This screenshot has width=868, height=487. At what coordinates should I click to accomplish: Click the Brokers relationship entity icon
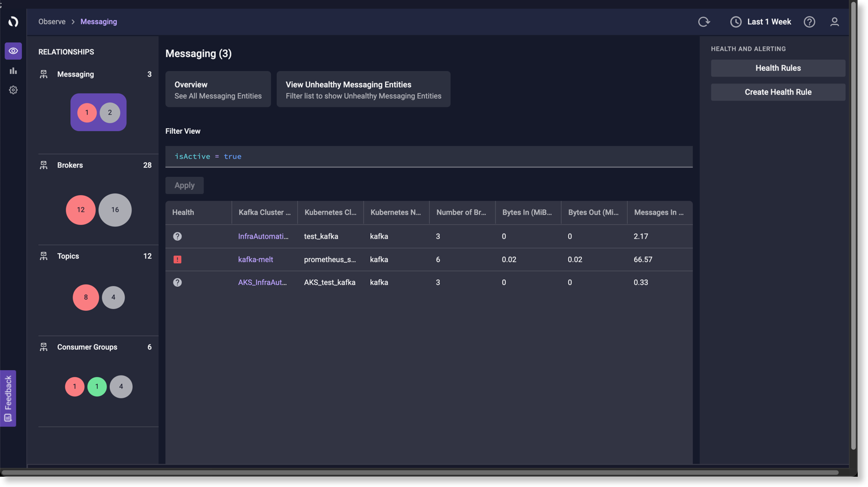point(43,165)
